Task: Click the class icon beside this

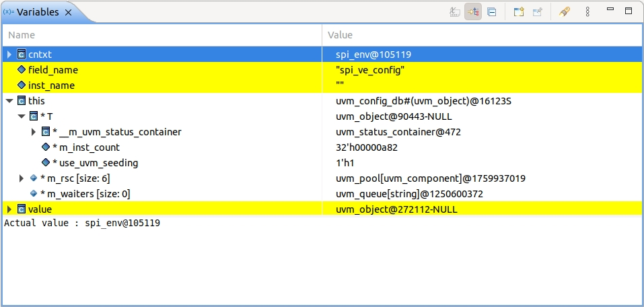Action: coord(22,101)
